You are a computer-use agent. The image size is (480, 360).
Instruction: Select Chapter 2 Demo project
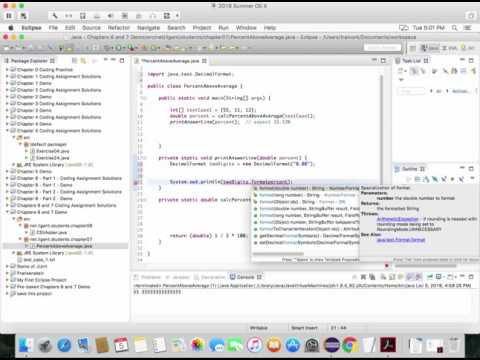34,97
